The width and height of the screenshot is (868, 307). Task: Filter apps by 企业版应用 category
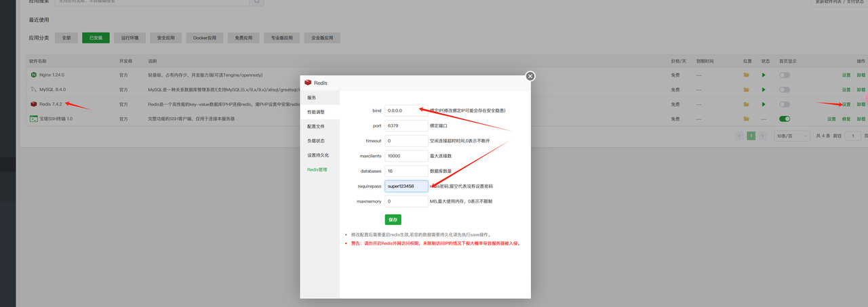pos(322,38)
